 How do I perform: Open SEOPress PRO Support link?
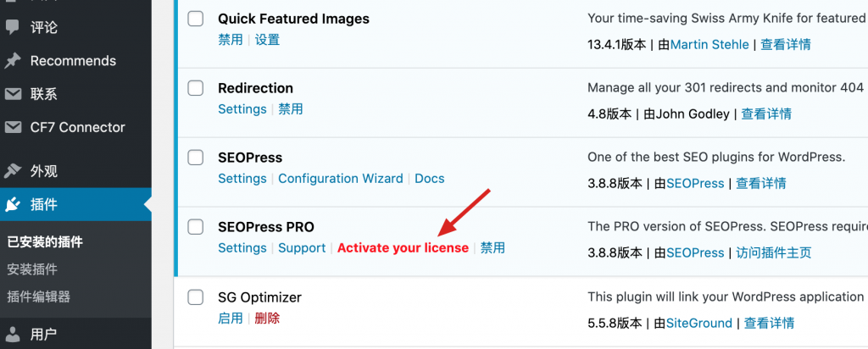click(x=302, y=248)
